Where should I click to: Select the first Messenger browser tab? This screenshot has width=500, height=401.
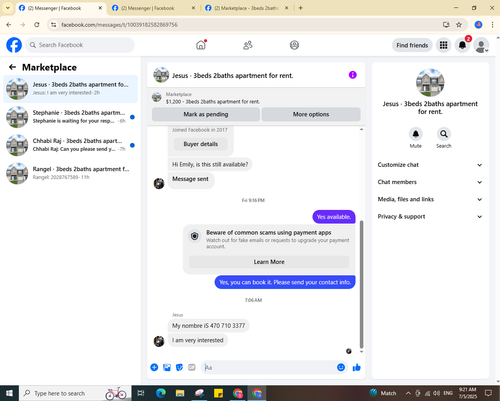60,8
